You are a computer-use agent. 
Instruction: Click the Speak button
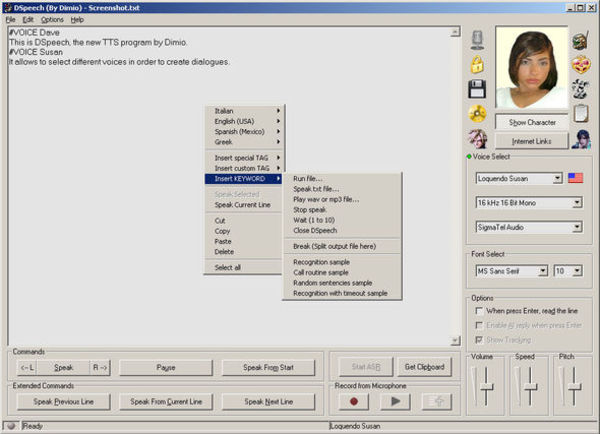(x=64, y=367)
